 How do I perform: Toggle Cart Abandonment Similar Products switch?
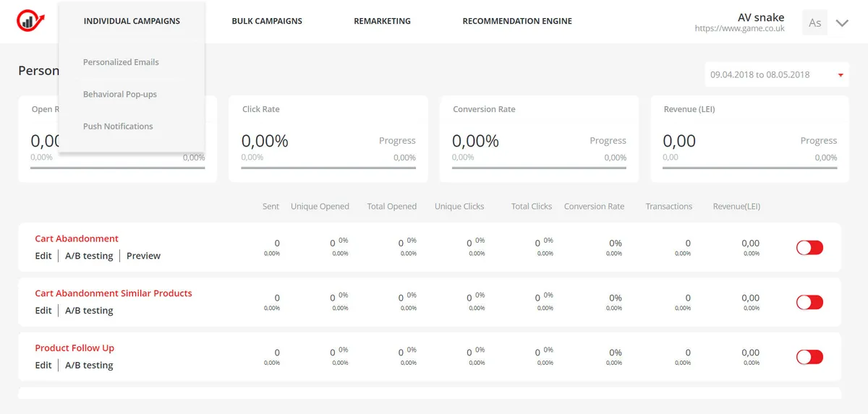(809, 302)
